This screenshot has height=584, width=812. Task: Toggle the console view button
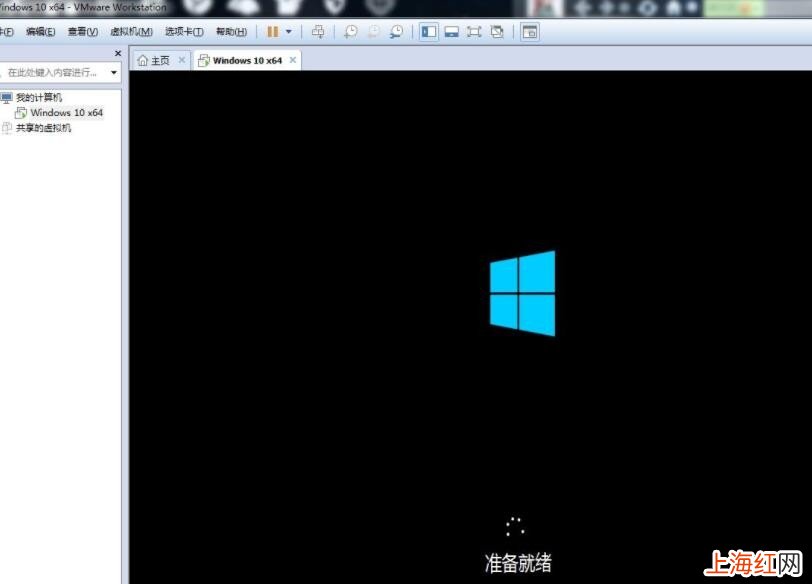coord(530,32)
